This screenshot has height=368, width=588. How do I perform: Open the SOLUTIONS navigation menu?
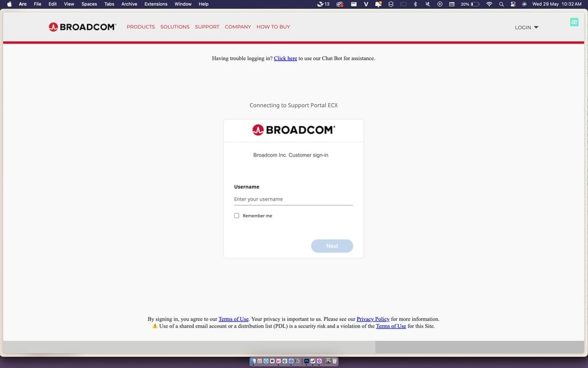[175, 27]
